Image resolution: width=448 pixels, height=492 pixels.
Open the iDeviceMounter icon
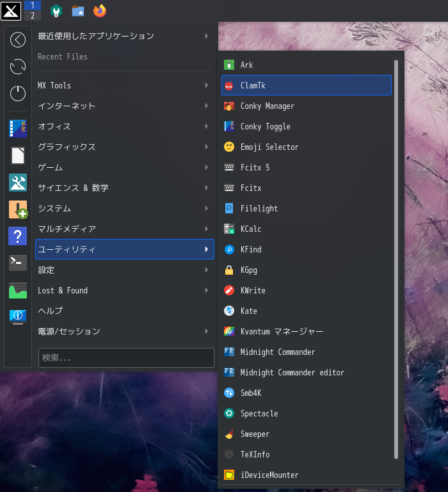click(x=229, y=475)
